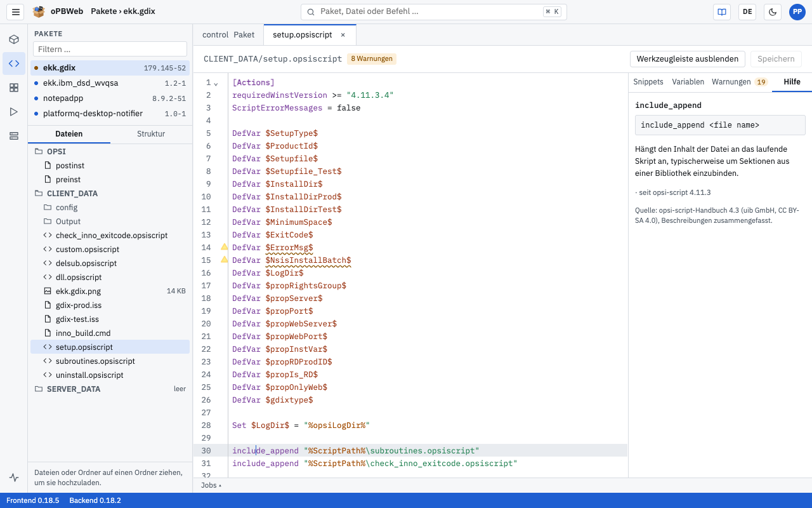The width and height of the screenshot is (812, 508).
Task: Click the oPBWeb package logo
Action: point(39,11)
